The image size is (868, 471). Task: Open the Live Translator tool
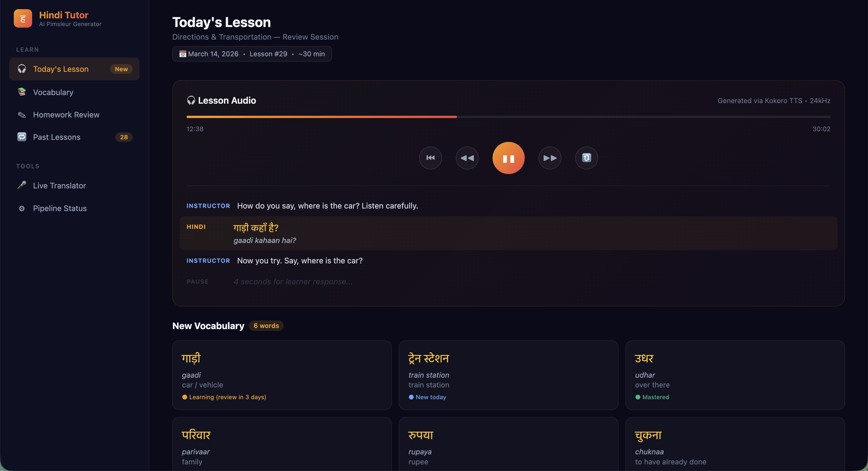59,186
